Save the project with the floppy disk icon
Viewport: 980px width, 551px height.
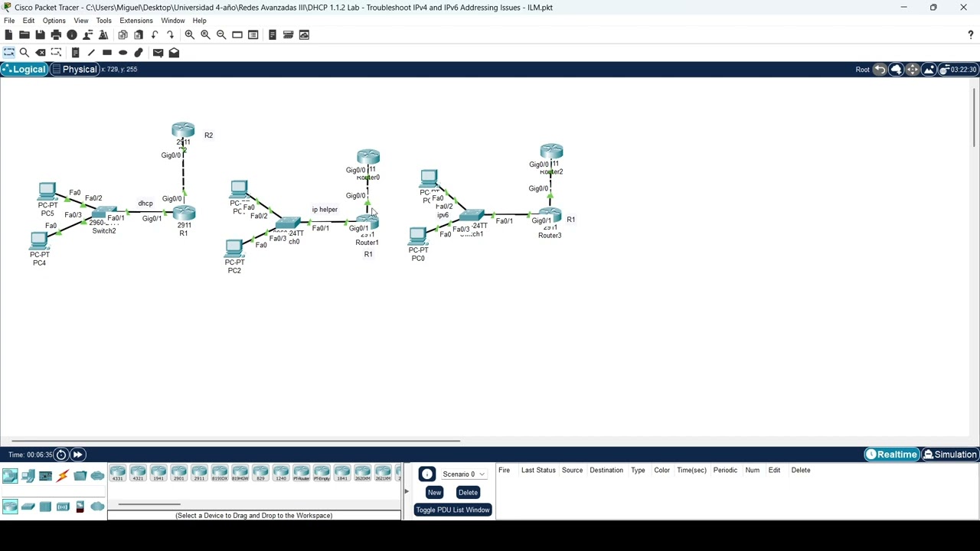tap(40, 34)
